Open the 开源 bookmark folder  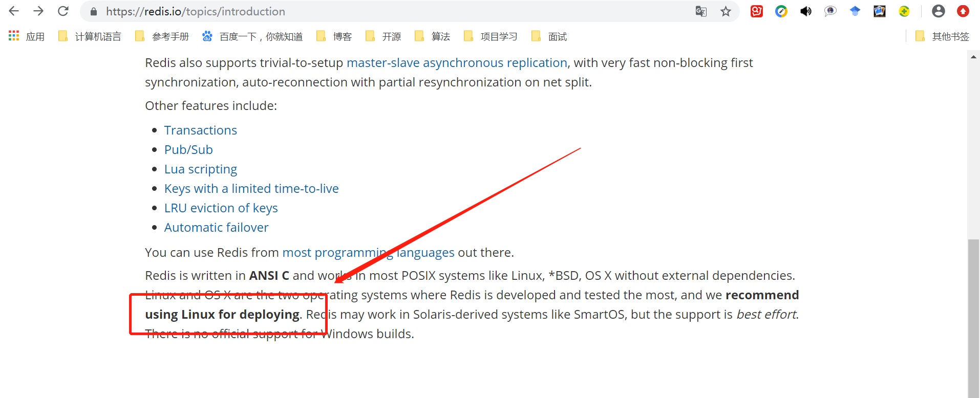[x=383, y=36]
